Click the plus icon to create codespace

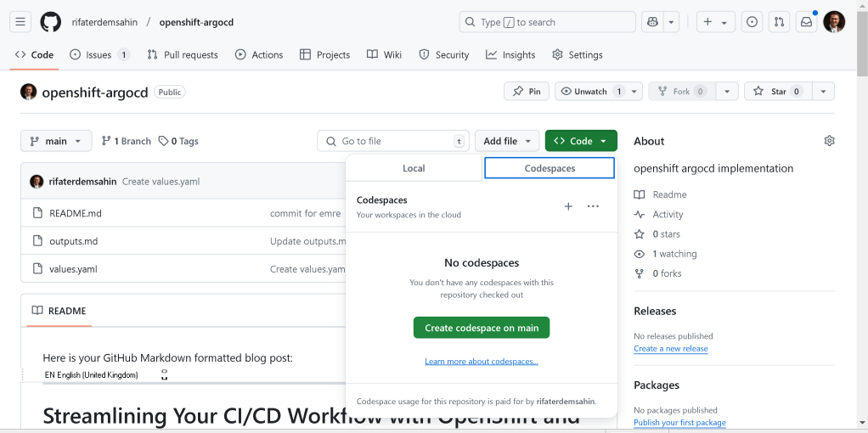pos(568,206)
